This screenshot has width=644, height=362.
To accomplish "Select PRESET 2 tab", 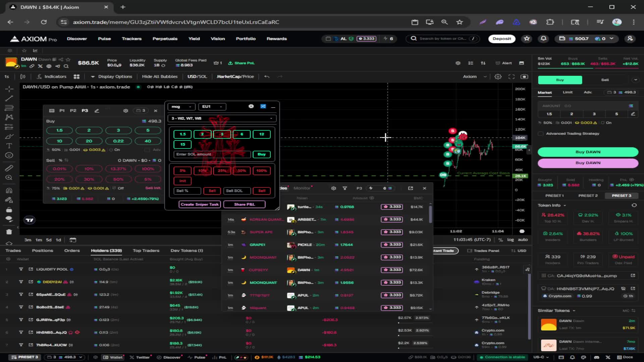I will [588, 195].
